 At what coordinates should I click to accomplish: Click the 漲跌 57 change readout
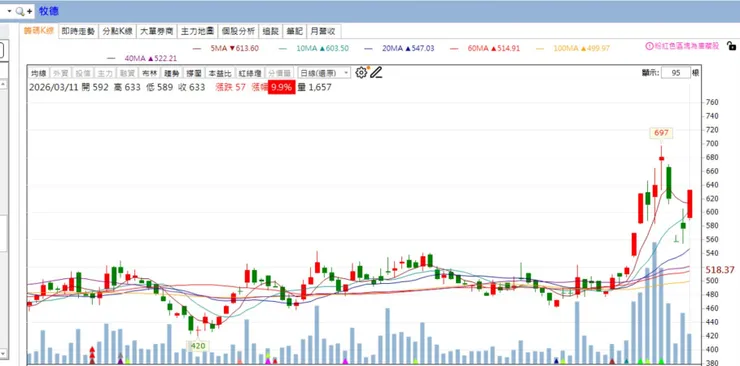tap(231, 87)
